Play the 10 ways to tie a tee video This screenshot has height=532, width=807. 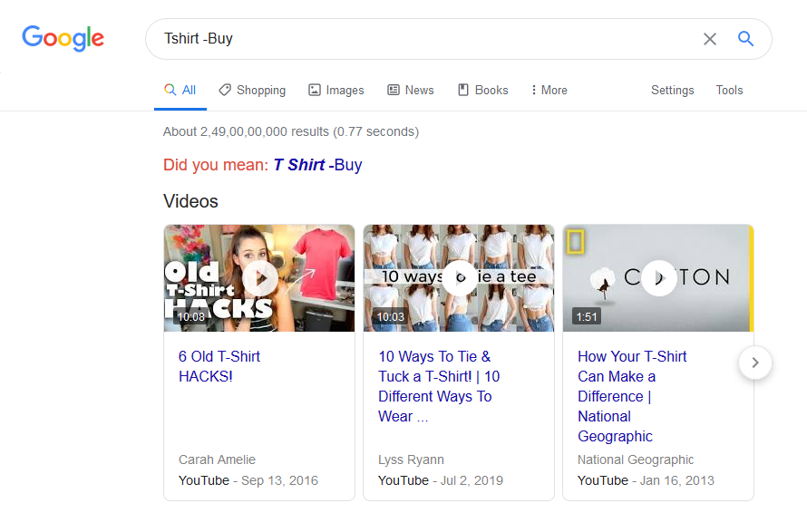coord(459,277)
